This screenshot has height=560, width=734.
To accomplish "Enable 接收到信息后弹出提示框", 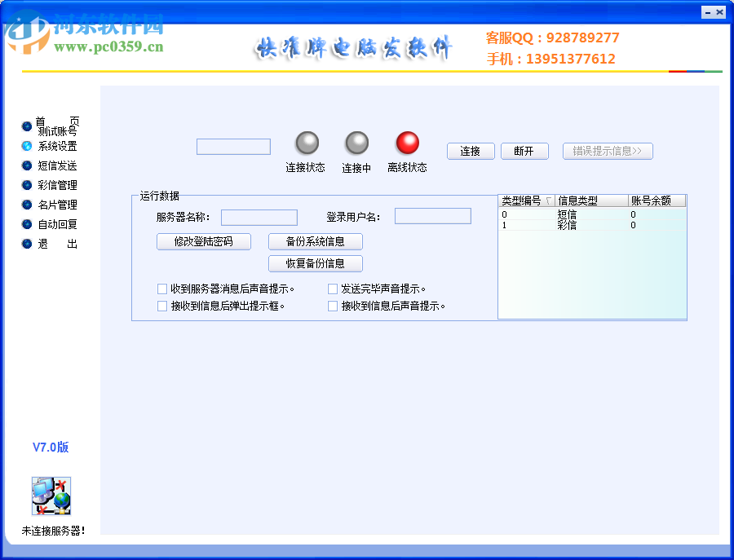I will [x=161, y=306].
